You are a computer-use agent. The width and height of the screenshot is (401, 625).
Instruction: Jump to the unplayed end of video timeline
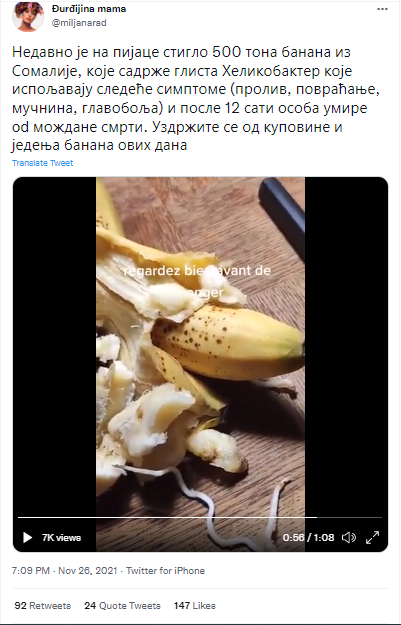349,517
